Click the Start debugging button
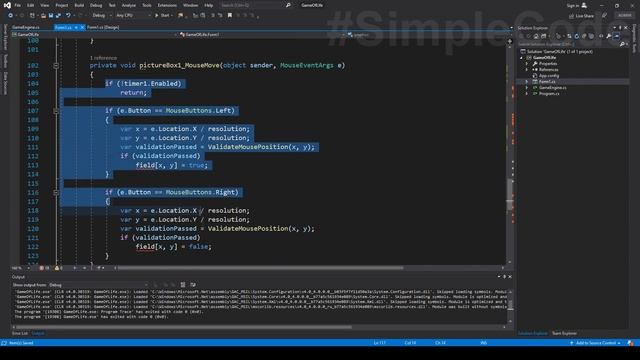 pyautogui.click(x=162, y=16)
